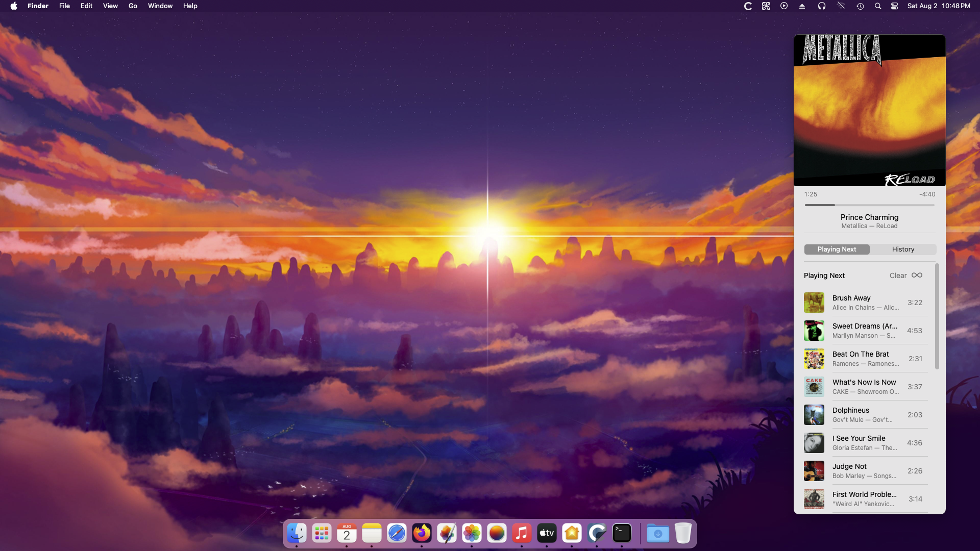Open Pixelmator Pro icon in the Dock
This screenshot has height=551, width=980.
[x=447, y=534]
